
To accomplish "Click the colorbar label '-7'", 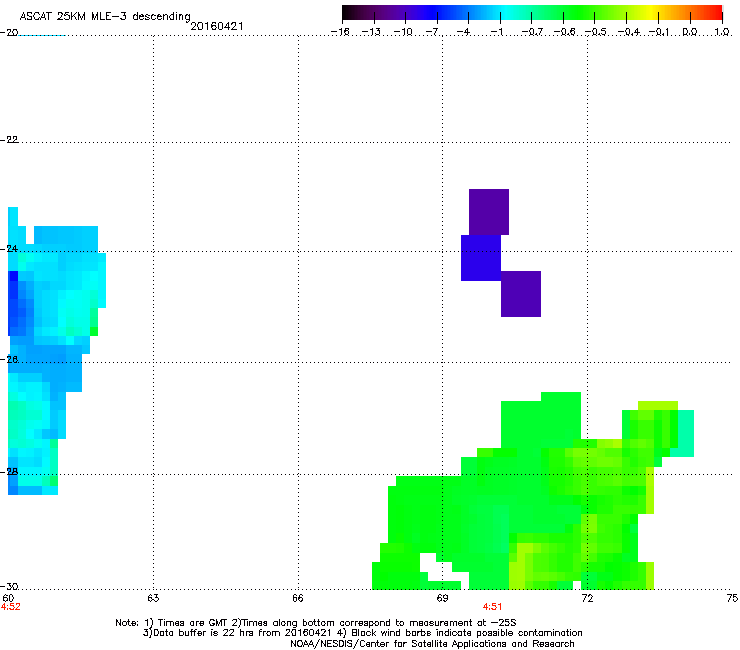I will 433,32.
